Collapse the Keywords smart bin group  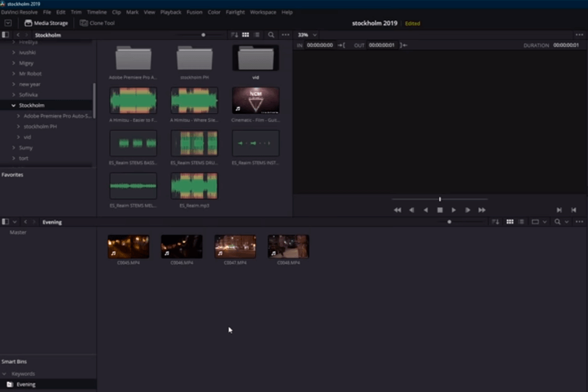[4, 374]
